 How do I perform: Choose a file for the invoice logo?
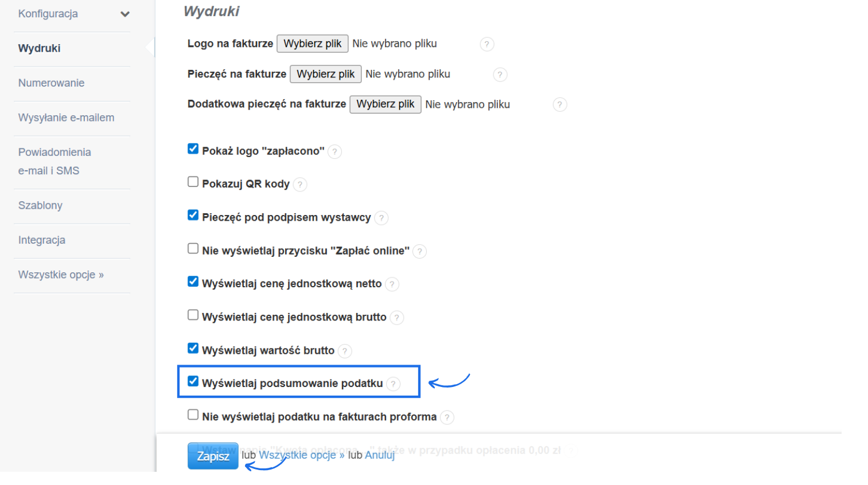(x=312, y=43)
